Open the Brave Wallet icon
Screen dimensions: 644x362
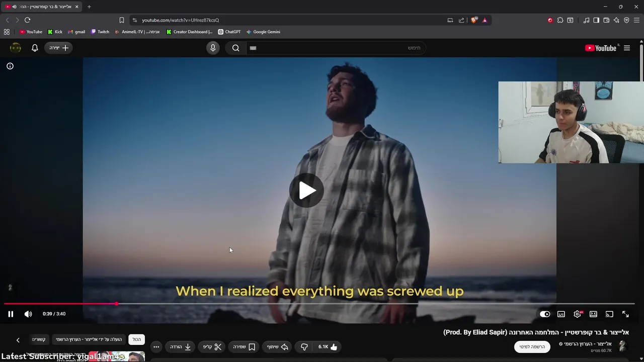(606, 20)
